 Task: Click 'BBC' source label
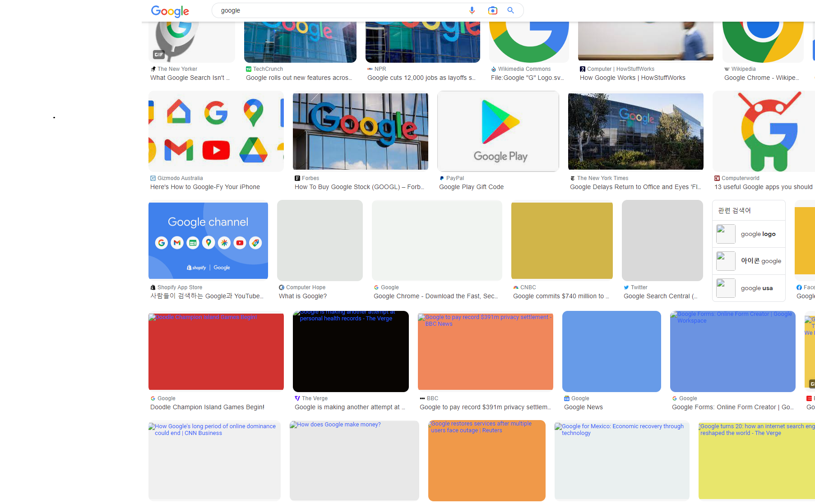pyautogui.click(x=432, y=398)
